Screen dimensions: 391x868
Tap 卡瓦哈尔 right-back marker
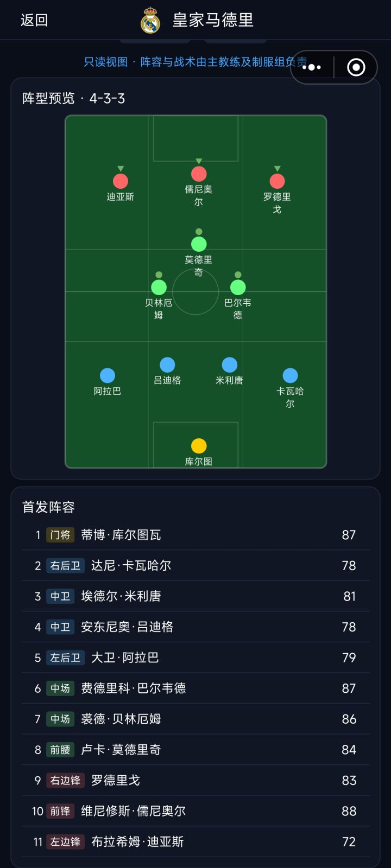click(x=290, y=375)
